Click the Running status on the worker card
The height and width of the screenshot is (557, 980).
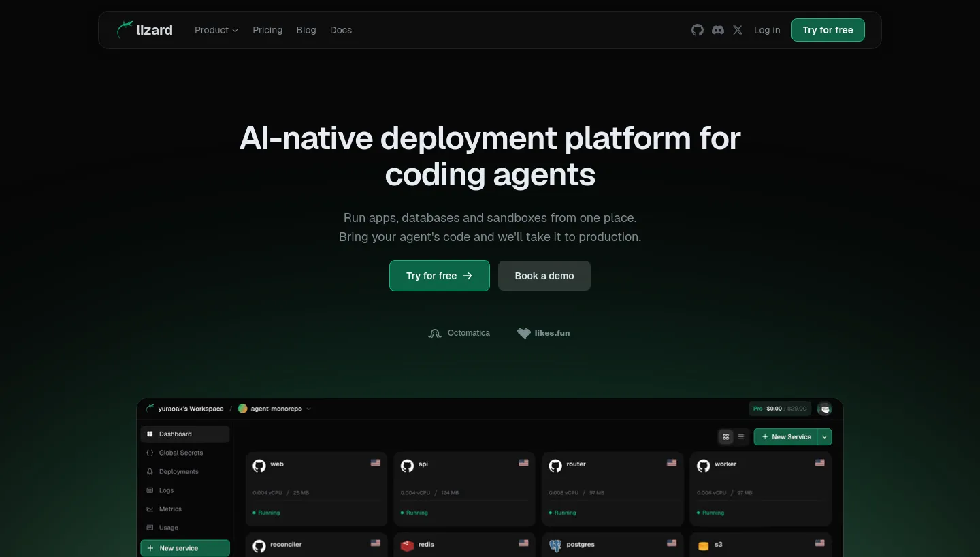click(710, 513)
